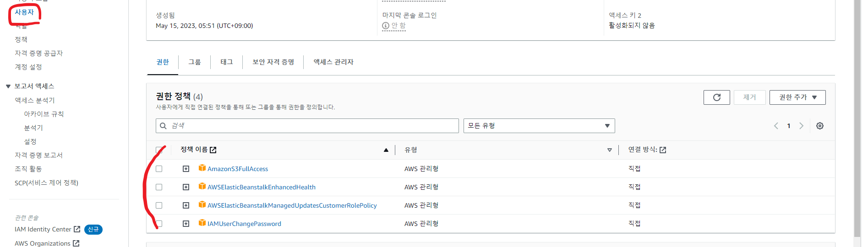Open SCP(서비스 제어 정책) in sidebar
Screen dimensions: 868x247
(47, 183)
